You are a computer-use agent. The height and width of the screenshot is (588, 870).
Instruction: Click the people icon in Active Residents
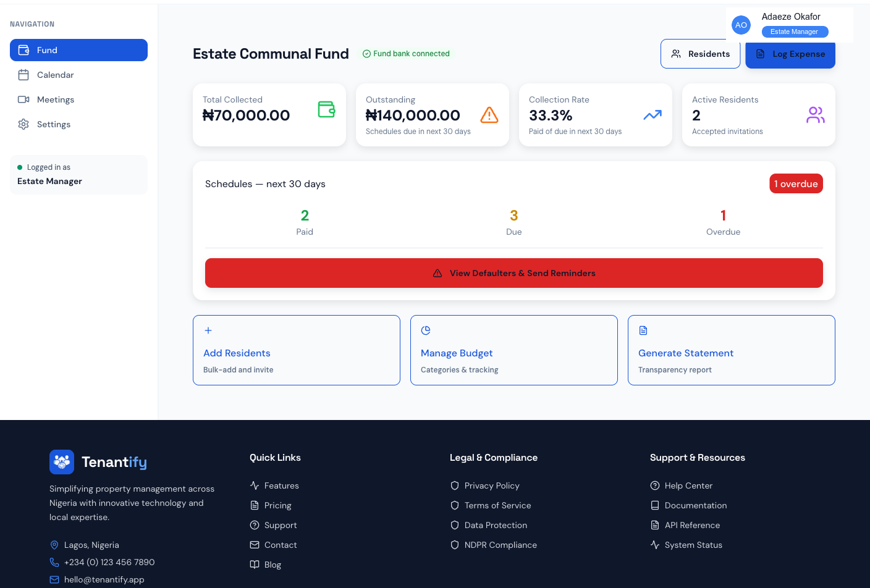(816, 115)
